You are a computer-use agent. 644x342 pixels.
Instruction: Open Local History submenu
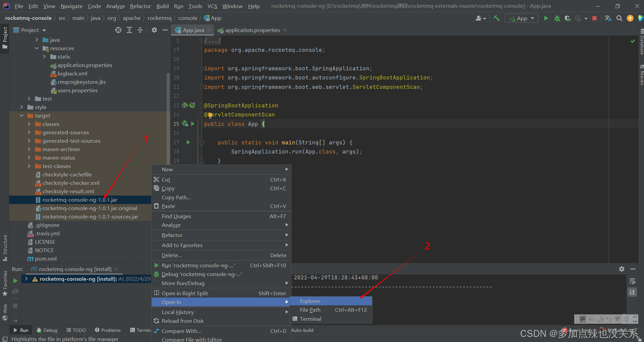point(221,312)
